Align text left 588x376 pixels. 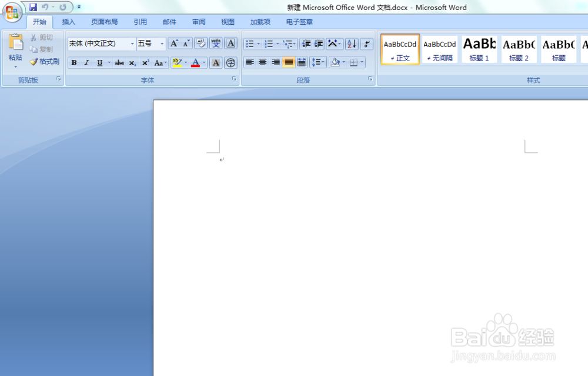[250, 62]
